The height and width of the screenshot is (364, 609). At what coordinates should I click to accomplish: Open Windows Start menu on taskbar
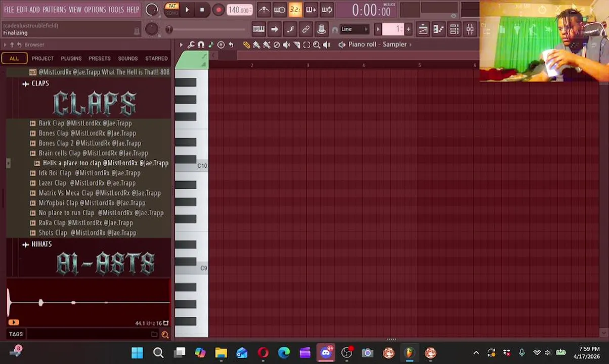[137, 353]
